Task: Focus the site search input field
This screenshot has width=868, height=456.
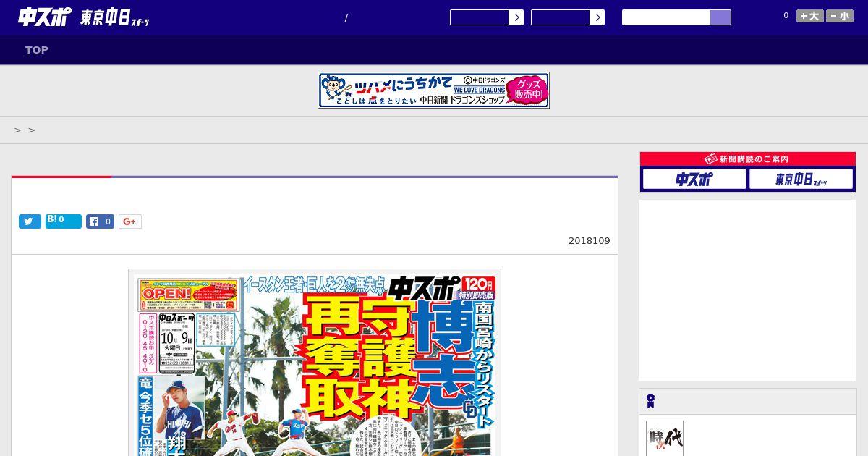Action: click(666, 17)
